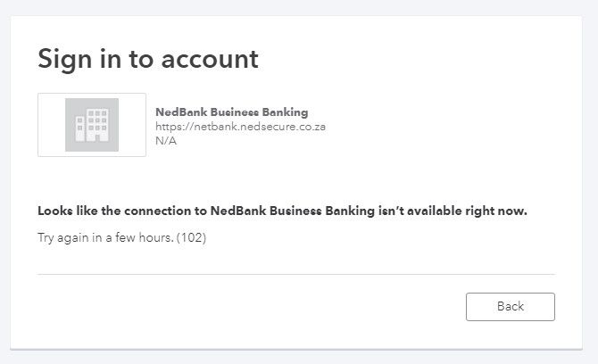Click the https prefix of the bank URL

point(169,127)
